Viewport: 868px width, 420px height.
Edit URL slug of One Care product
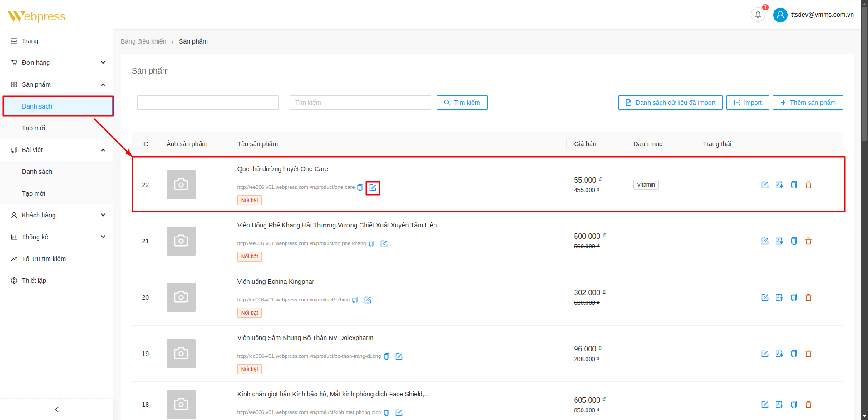373,188
